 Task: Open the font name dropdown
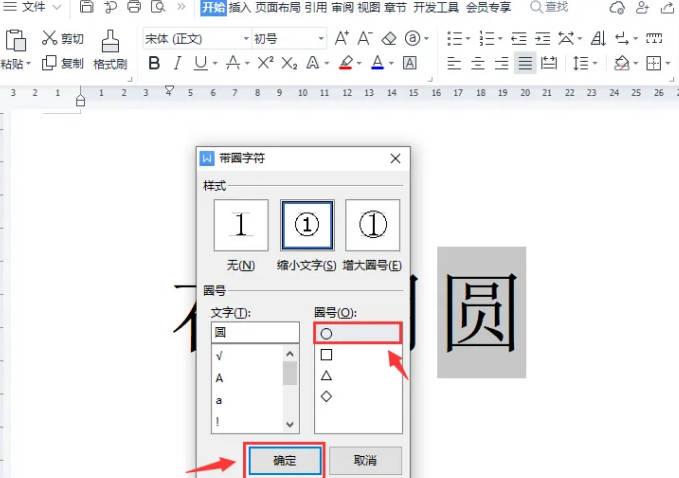tap(246, 39)
